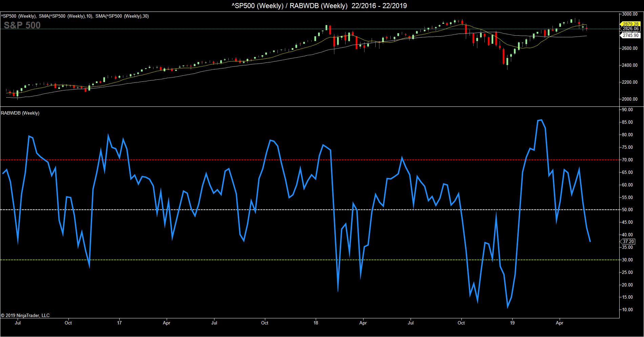Select the RABWDB (Weekly) panel label
This screenshot has height=337, width=644.
(20, 113)
